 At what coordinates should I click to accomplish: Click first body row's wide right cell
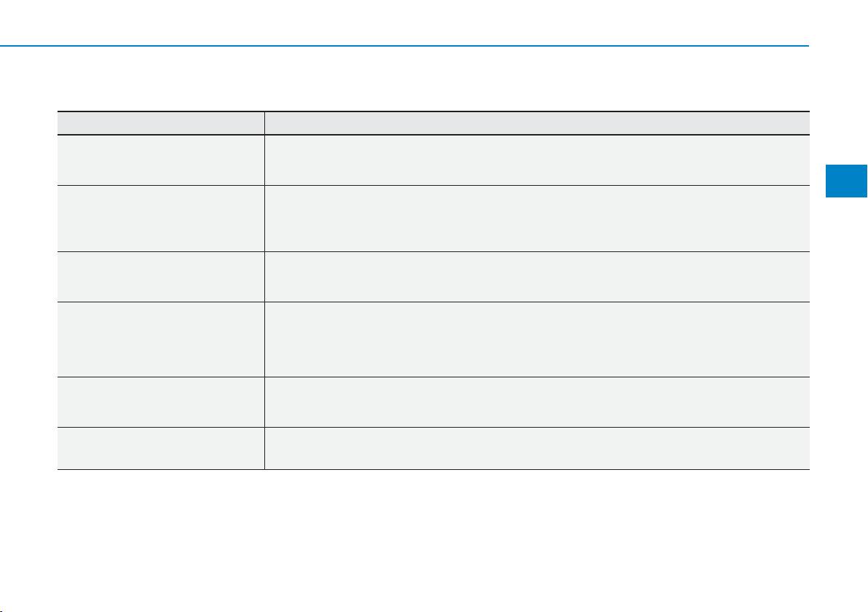(x=537, y=160)
